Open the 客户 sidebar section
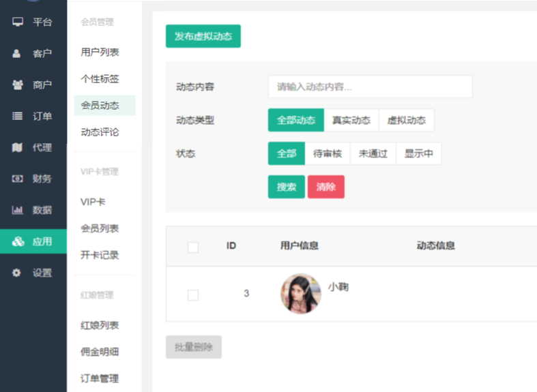 [x=33, y=53]
